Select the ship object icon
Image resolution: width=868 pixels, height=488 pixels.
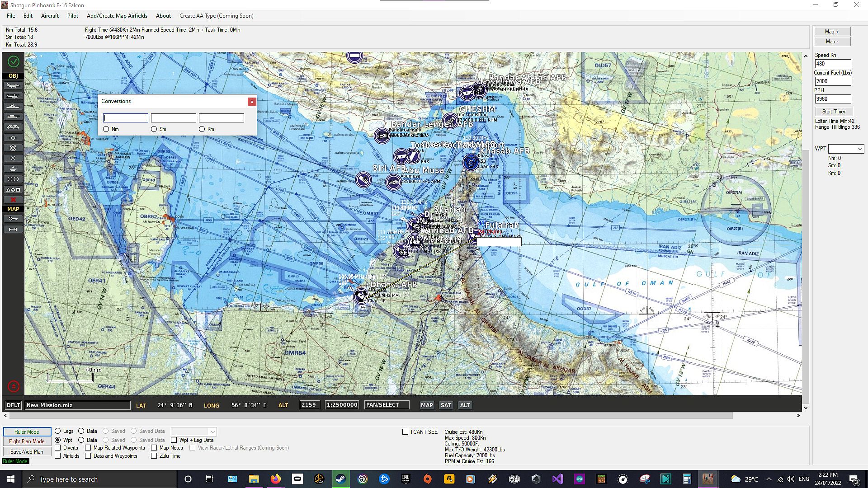pos(13,106)
